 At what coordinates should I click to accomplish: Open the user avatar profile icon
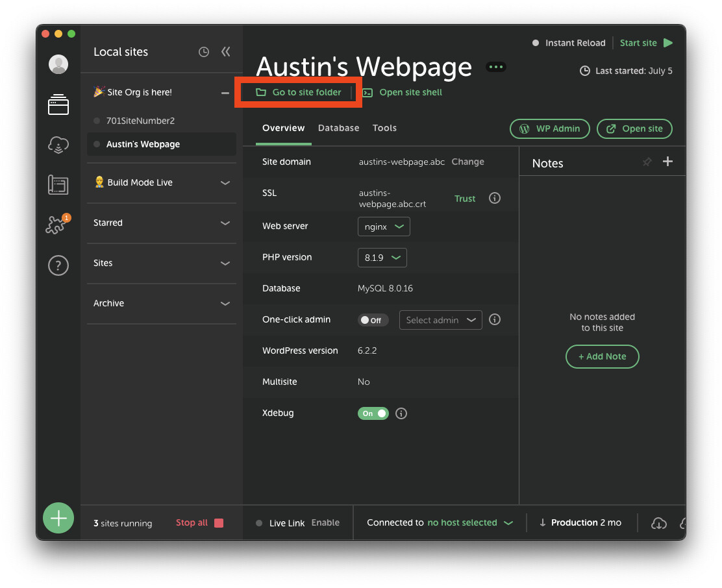(x=58, y=64)
